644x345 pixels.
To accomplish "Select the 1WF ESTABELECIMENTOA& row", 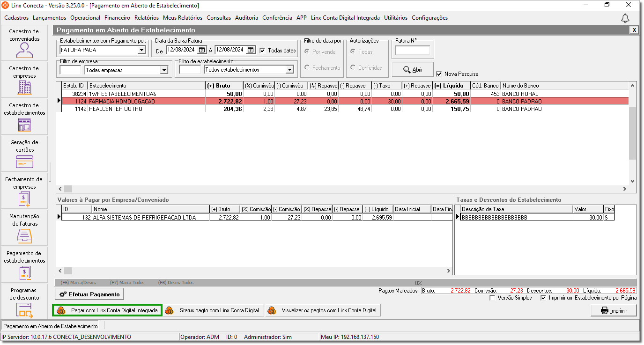I will [346, 94].
